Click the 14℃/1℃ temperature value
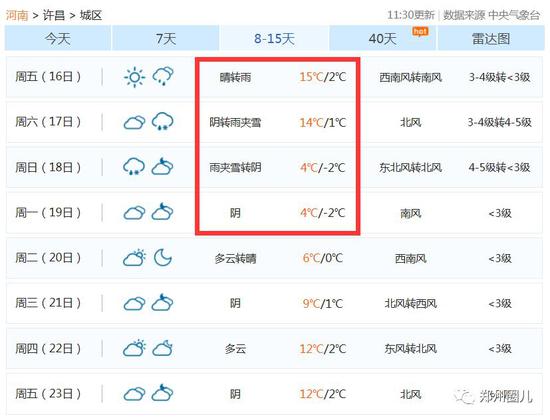 pos(323,122)
